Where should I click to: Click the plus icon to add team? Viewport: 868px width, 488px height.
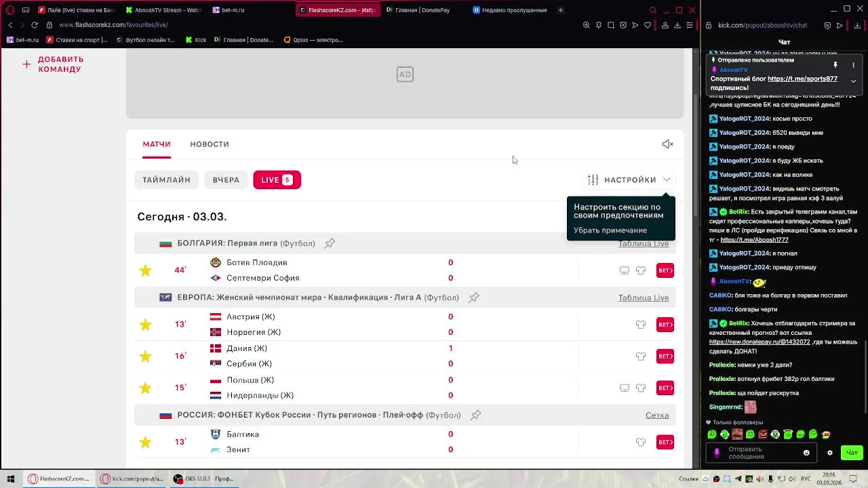click(26, 64)
